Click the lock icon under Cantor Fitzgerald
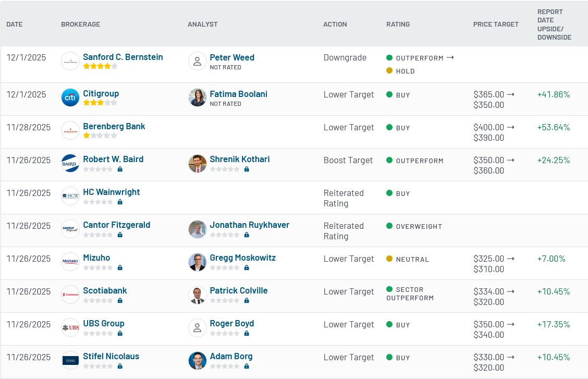This screenshot has width=588, height=379. coord(120,235)
